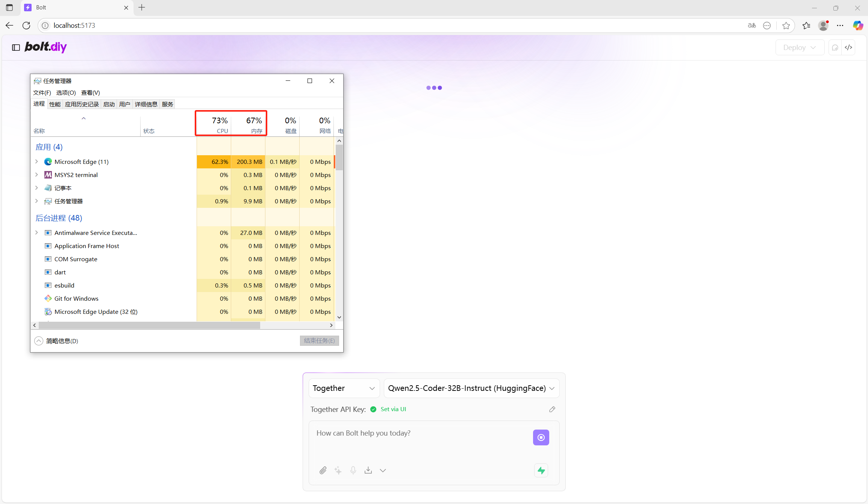This screenshot has height=504, width=868.
Task: Expand the 任务管理器 process row
Action: pos(36,201)
